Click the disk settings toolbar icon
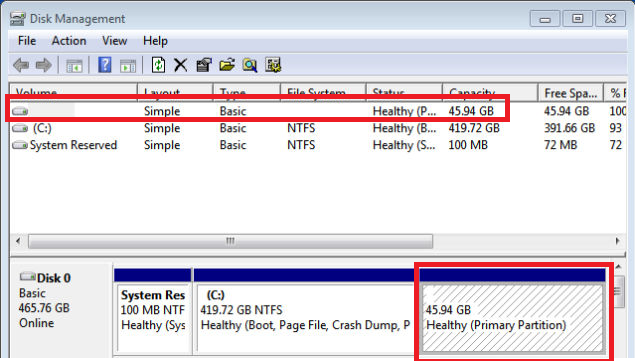Image resolution: width=635 pixels, height=361 pixels. [273, 65]
